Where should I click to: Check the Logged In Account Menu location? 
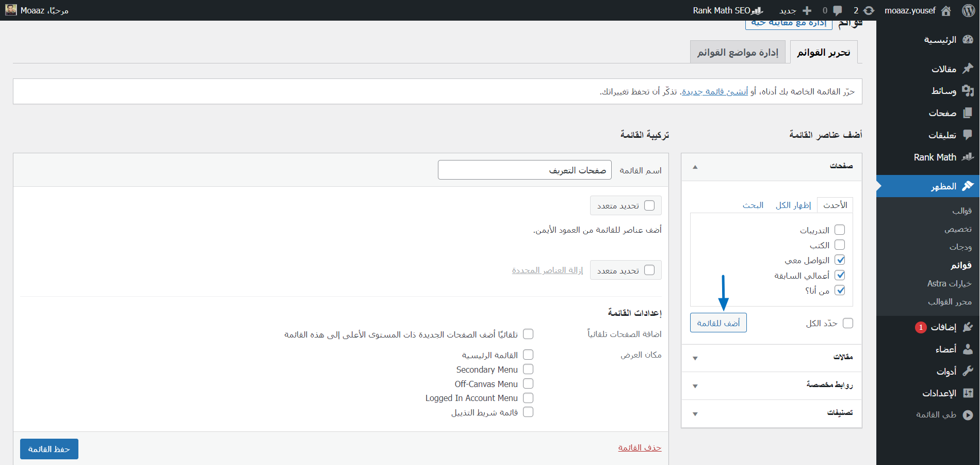[528, 398]
